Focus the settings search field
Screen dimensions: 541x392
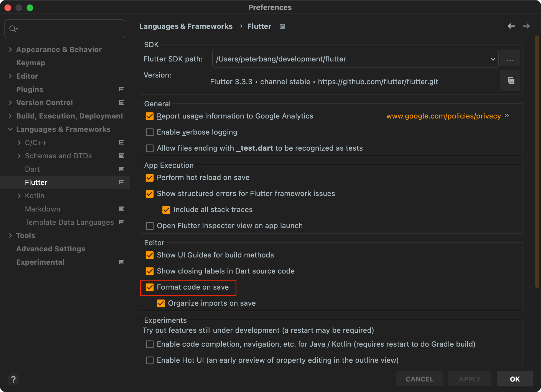pos(69,29)
